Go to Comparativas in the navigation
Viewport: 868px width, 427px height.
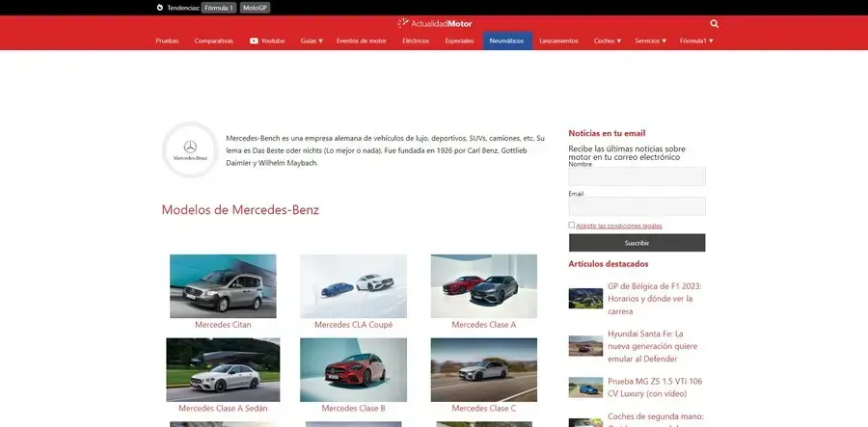[214, 40]
